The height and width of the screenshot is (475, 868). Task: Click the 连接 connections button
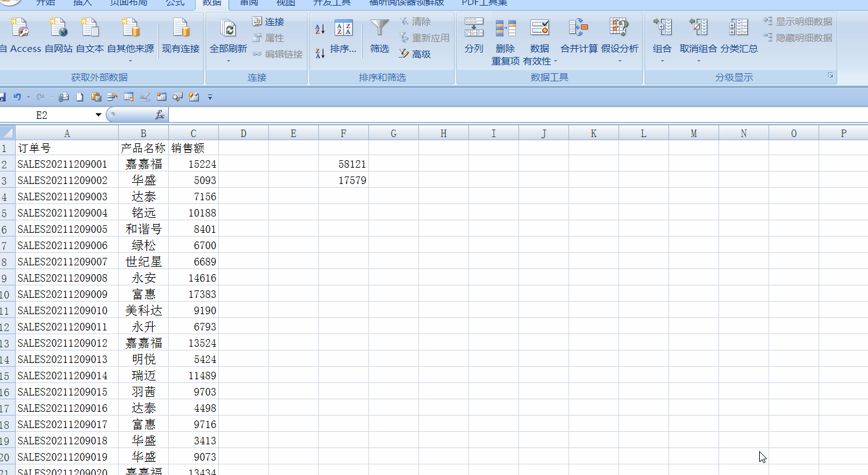click(268, 22)
